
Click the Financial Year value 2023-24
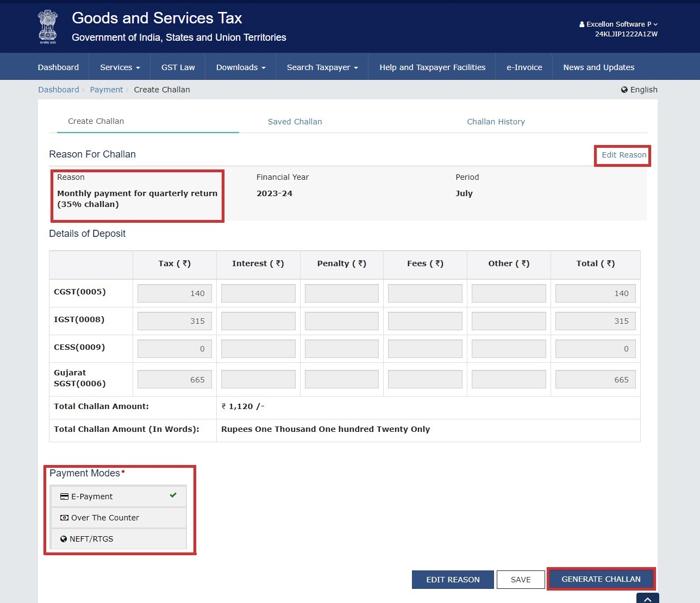tap(274, 193)
